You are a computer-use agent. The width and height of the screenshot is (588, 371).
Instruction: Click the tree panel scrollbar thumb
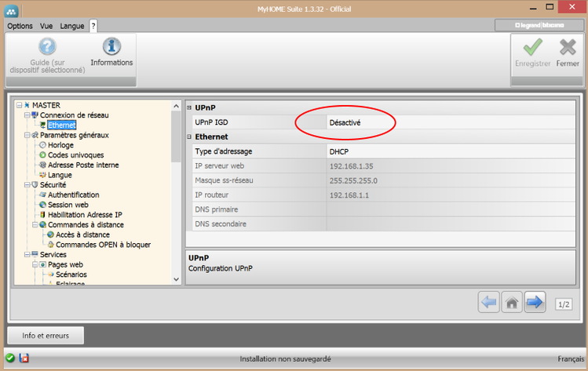176,136
